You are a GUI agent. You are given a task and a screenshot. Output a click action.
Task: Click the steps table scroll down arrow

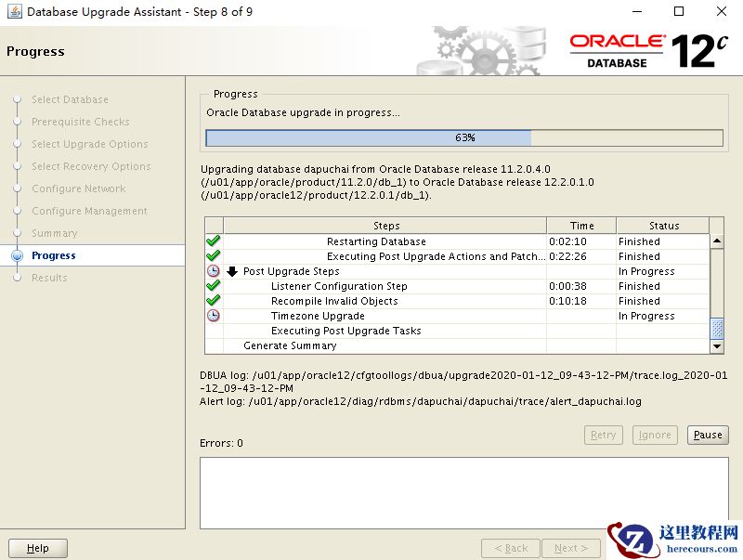coord(717,346)
